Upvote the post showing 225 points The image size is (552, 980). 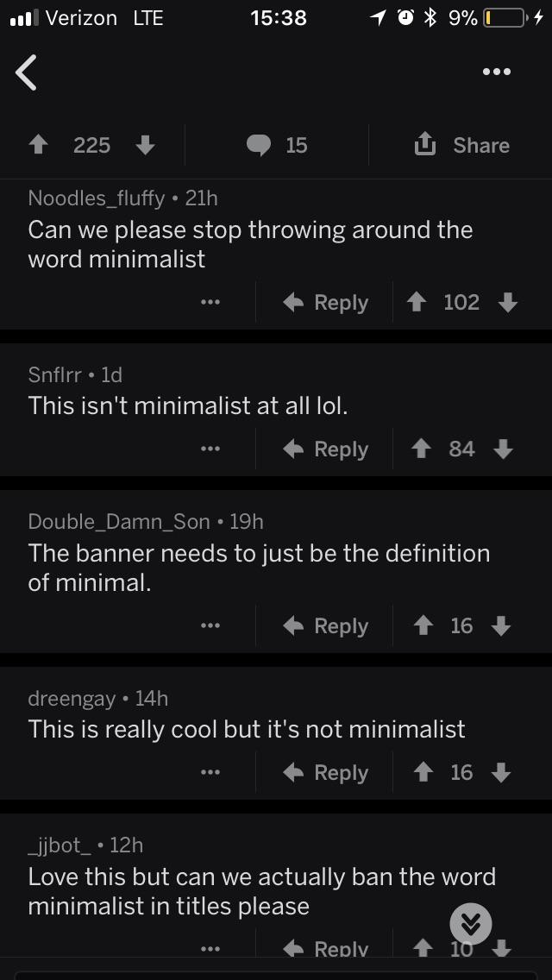38,145
